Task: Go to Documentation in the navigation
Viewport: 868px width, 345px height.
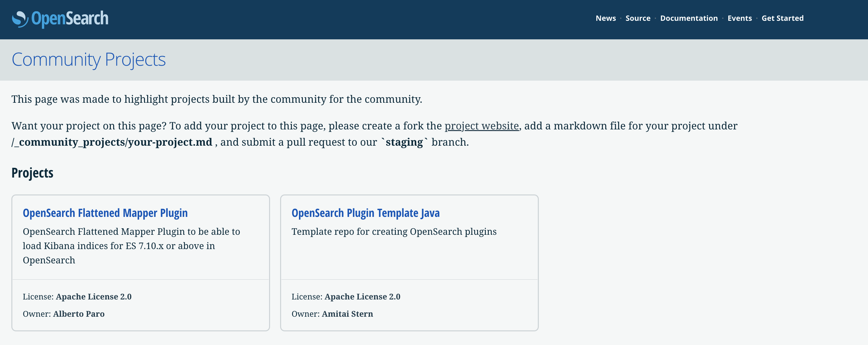Action: point(689,18)
